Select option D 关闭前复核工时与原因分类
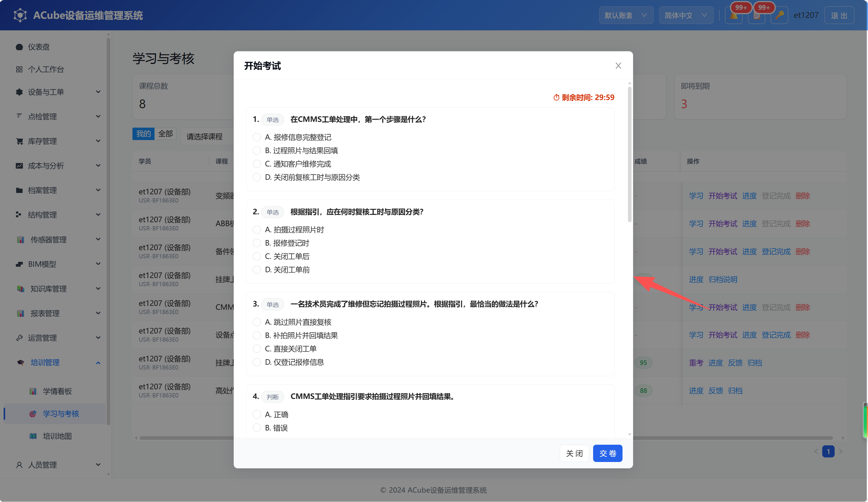The width and height of the screenshot is (868, 502). (257, 177)
